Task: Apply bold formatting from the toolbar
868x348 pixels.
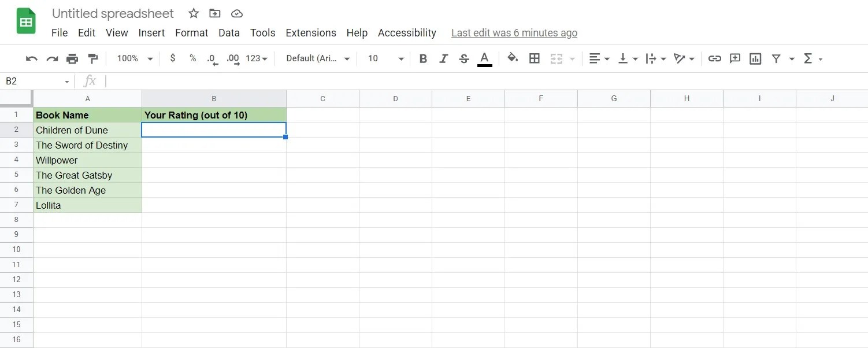Action: coord(422,58)
